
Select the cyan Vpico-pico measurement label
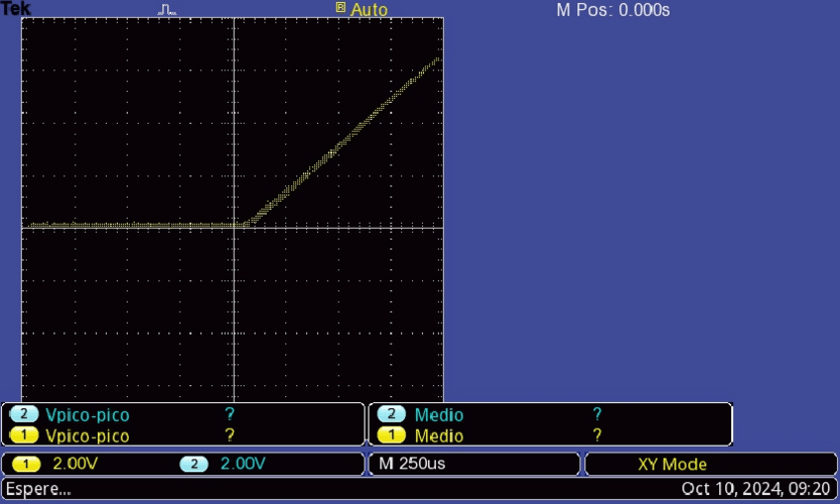click(x=87, y=415)
